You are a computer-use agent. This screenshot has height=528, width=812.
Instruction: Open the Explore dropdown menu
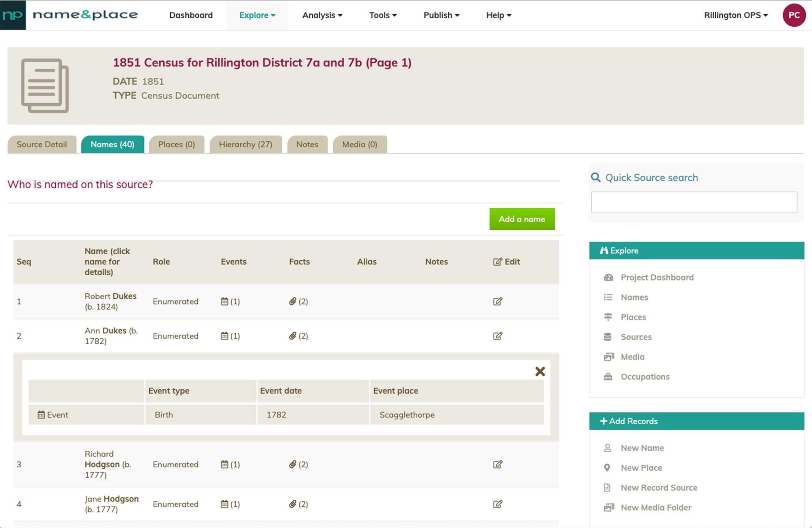pos(257,15)
